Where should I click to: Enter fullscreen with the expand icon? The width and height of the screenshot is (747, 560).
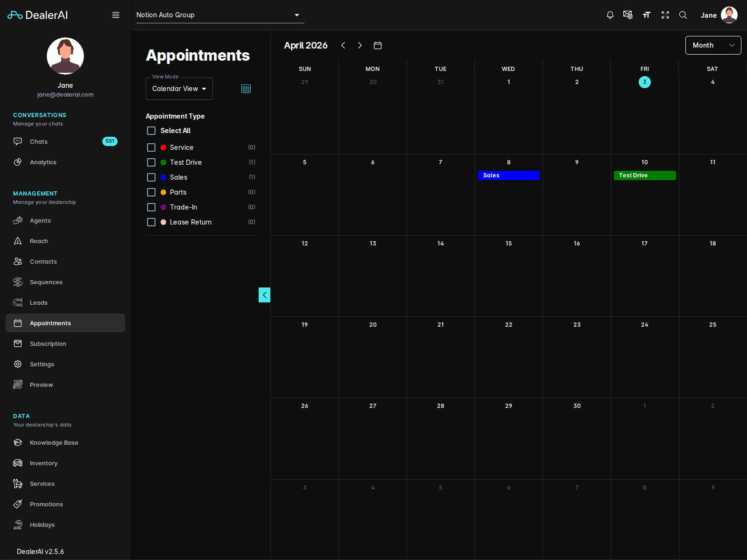pos(665,15)
